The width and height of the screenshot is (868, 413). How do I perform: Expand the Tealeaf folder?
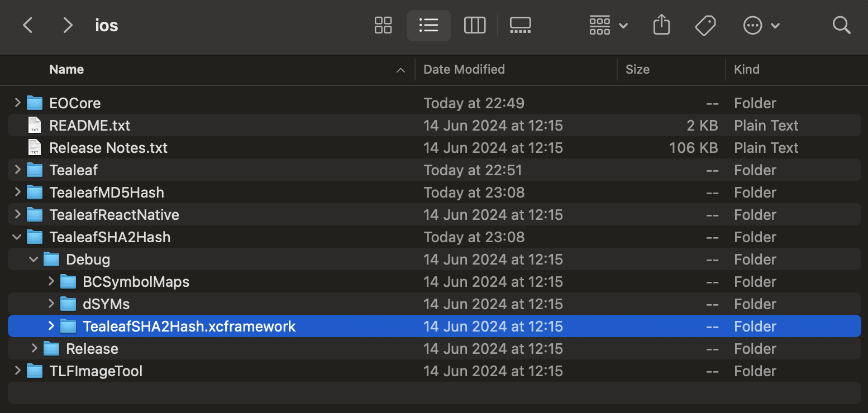(17, 170)
